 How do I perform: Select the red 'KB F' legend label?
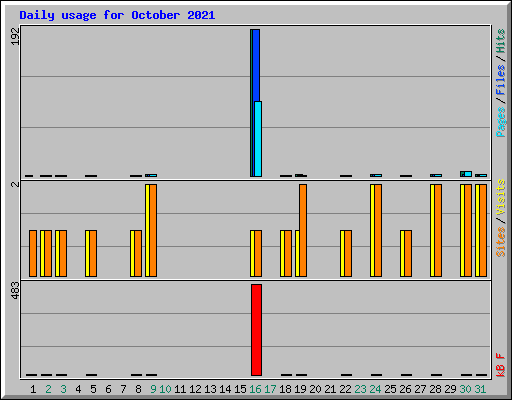[x=500, y=365]
